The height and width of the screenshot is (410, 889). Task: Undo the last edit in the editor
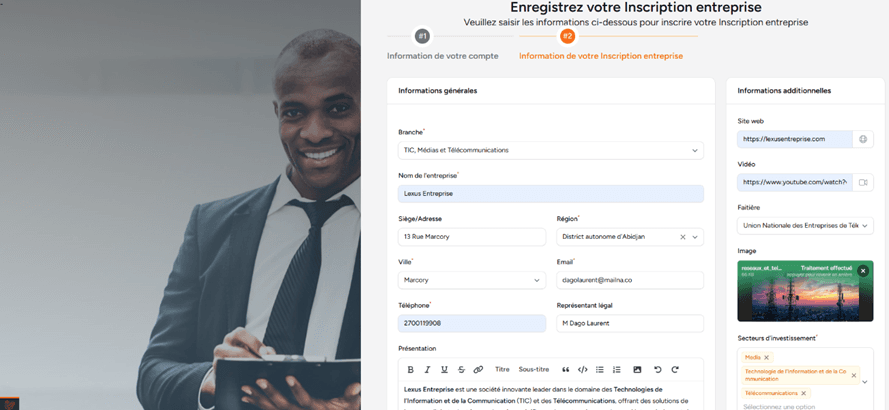pyautogui.click(x=658, y=369)
